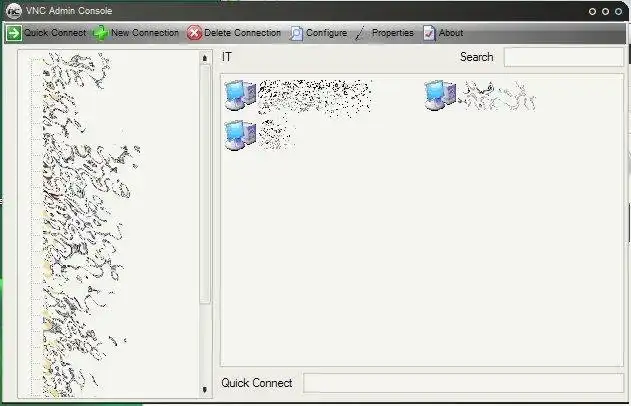
Task: Click the VNC Admin Console logo icon
Action: pyautogui.click(x=14, y=11)
